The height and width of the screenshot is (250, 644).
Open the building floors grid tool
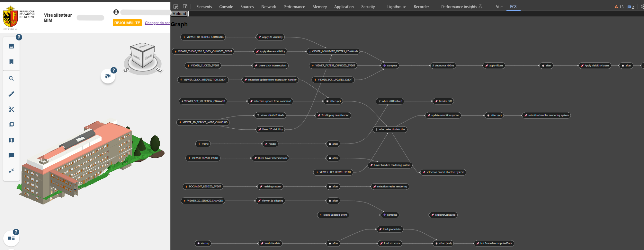coord(11,62)
